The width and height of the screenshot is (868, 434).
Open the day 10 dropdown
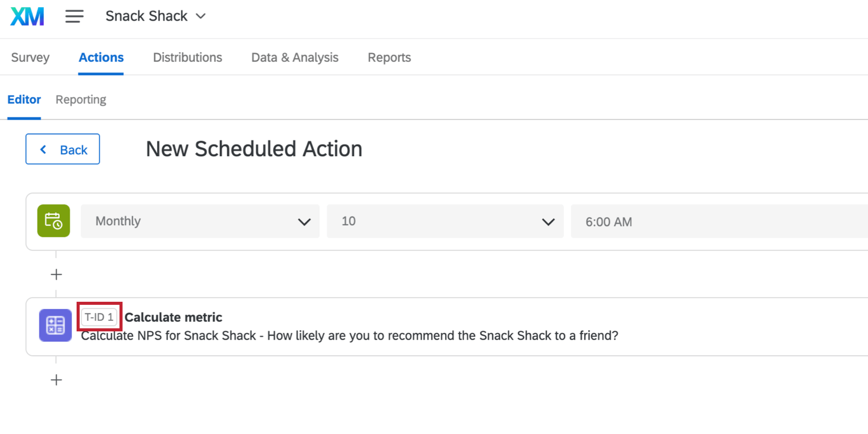(x=445, y=221)
